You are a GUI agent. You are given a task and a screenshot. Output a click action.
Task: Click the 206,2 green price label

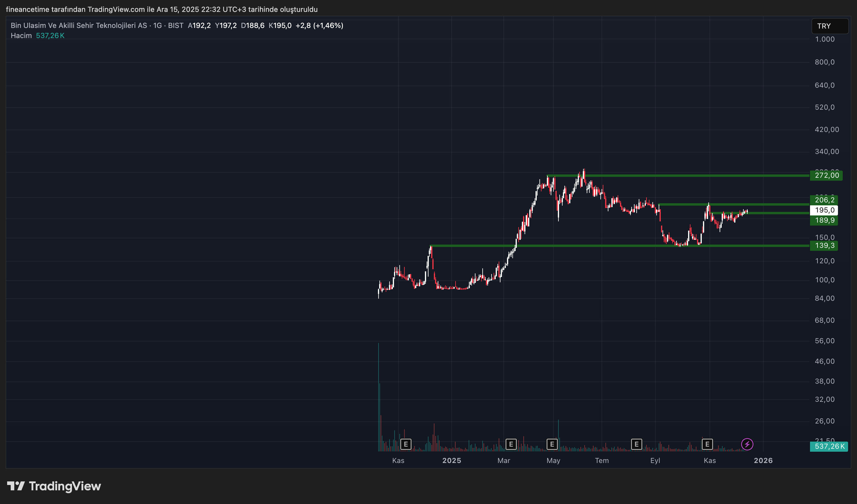click(x=824, y=200)
